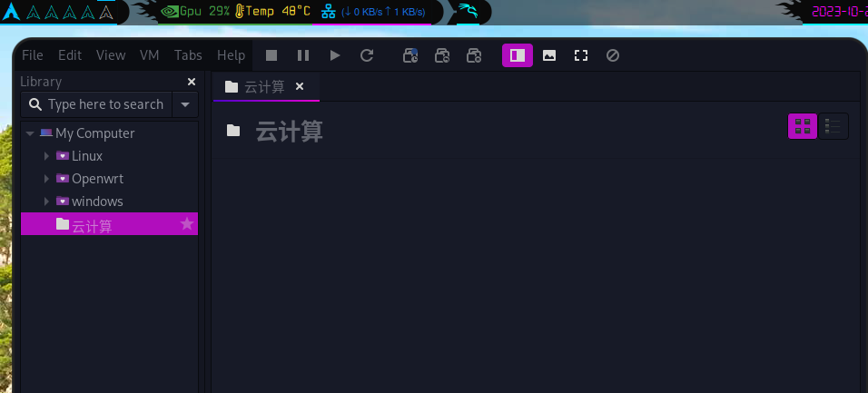Image resolution: width=868 pixels, height=393 pixels.
Task: Click the large 云计算 heading text
Action: (289, 132)
